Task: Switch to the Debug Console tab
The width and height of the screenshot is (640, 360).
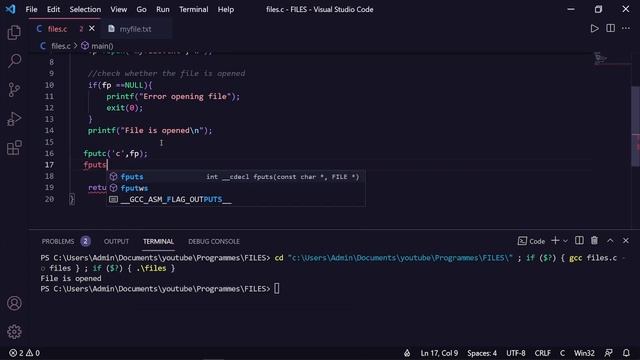Action: click(x=214, y=242)
